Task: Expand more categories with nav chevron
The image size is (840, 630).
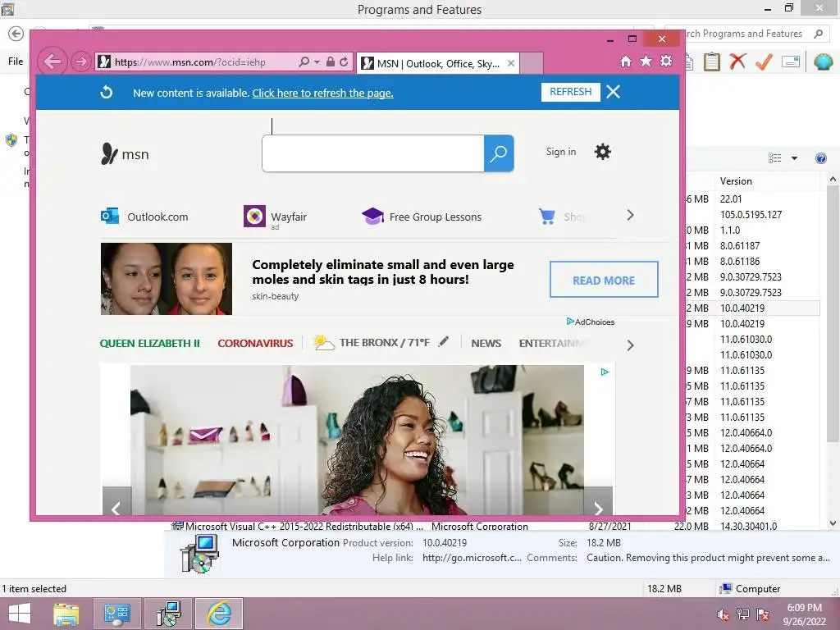Action: click(x=631, y=345)
